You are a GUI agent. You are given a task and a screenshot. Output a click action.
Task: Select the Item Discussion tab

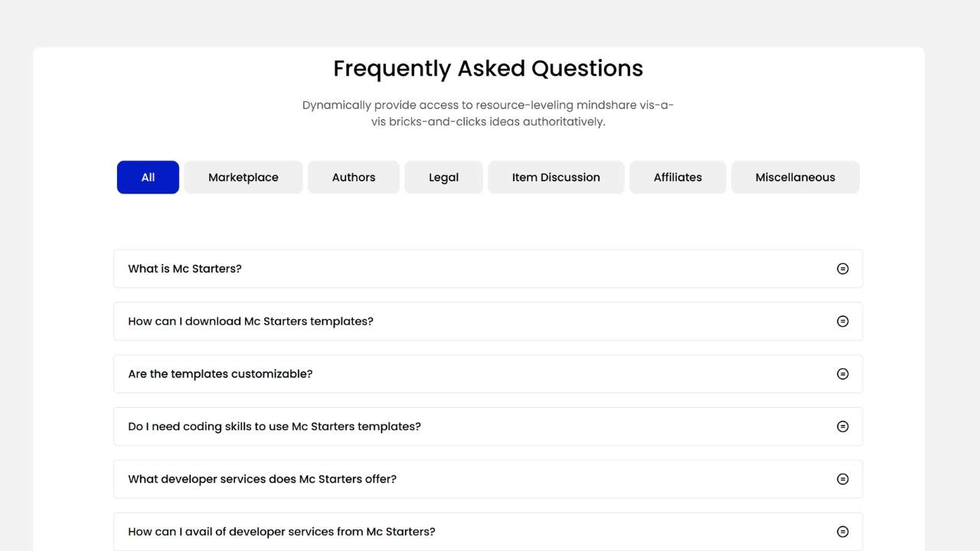[556, 178]
